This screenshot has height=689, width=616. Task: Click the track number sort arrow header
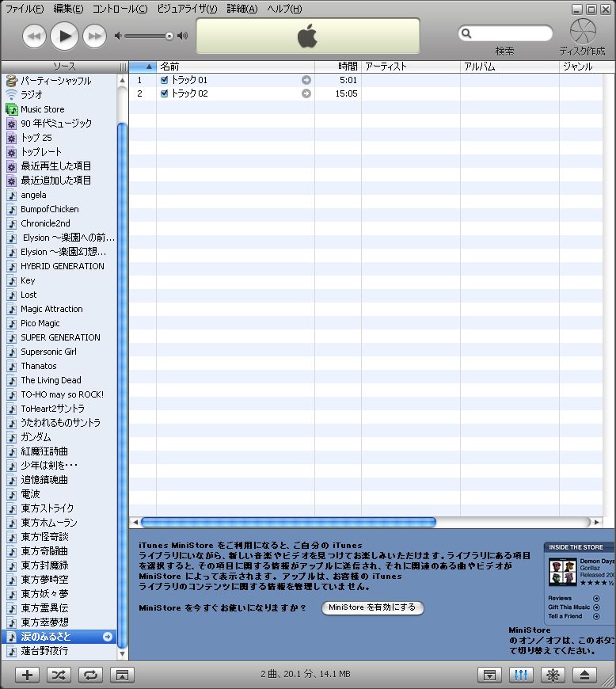point(143,67)
